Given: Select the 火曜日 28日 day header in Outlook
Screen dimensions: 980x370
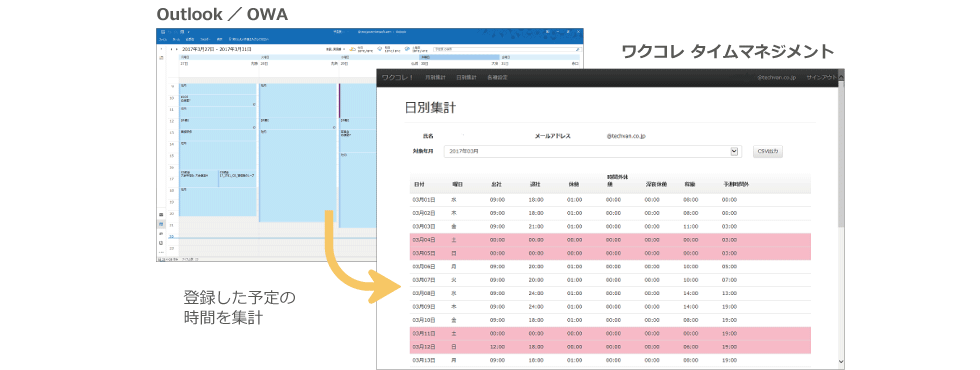Looking at the screenshot, I should click(299, 60).
